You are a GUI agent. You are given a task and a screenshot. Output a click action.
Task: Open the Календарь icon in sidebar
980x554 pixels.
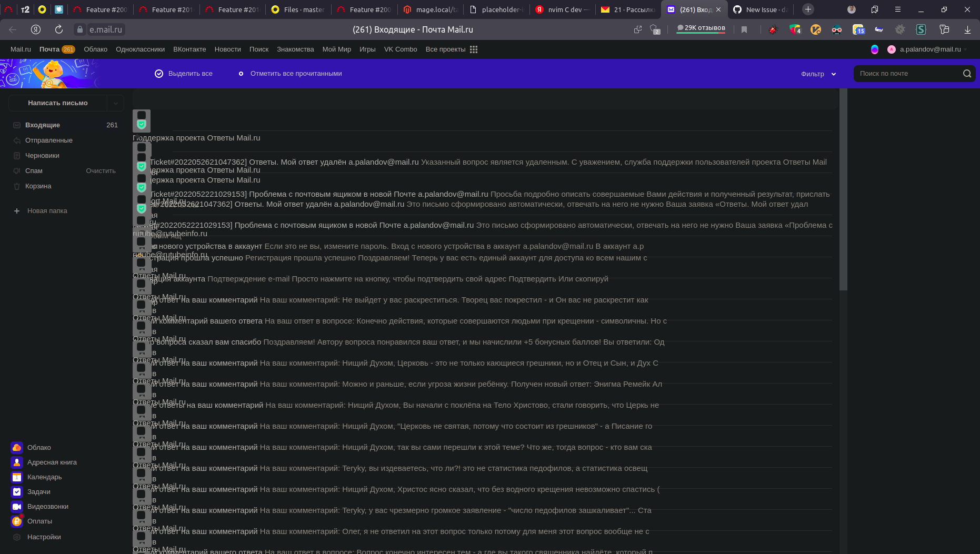(17, 477)
